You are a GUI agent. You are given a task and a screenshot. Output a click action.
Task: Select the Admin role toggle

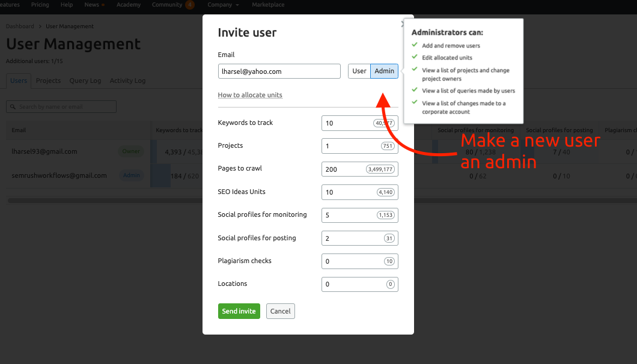tap(385, 71)
